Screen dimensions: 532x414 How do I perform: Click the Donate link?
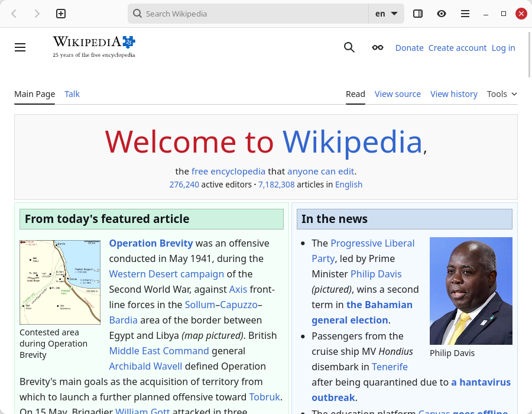[x=409, y=48]
